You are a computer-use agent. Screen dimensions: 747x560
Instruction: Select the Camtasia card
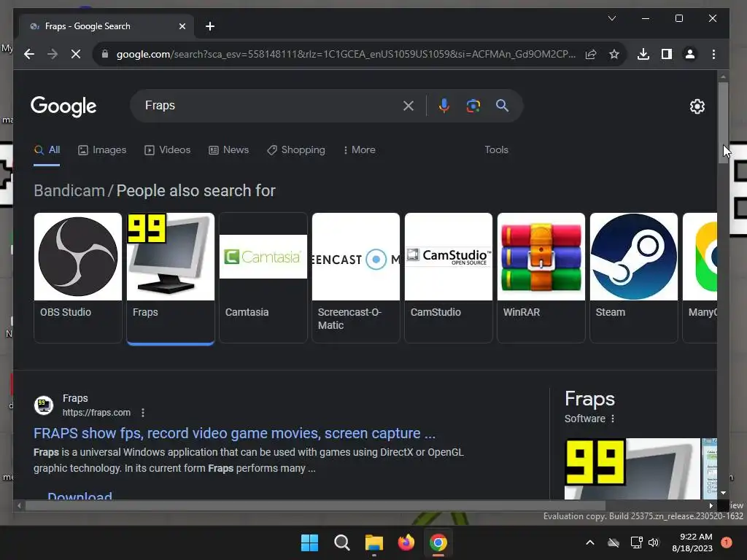point(263,278)
